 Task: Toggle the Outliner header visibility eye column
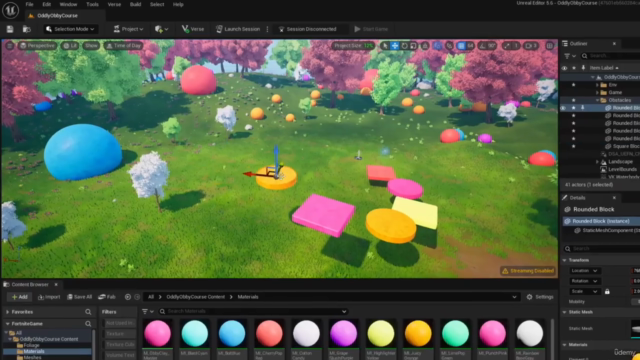click(x=564, y=68)
